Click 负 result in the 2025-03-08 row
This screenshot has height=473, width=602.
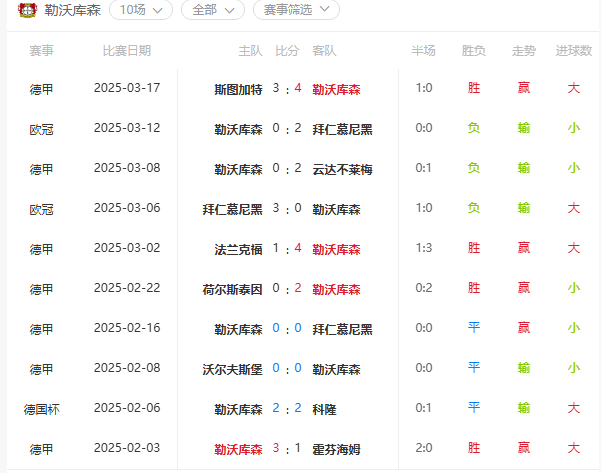474,168
